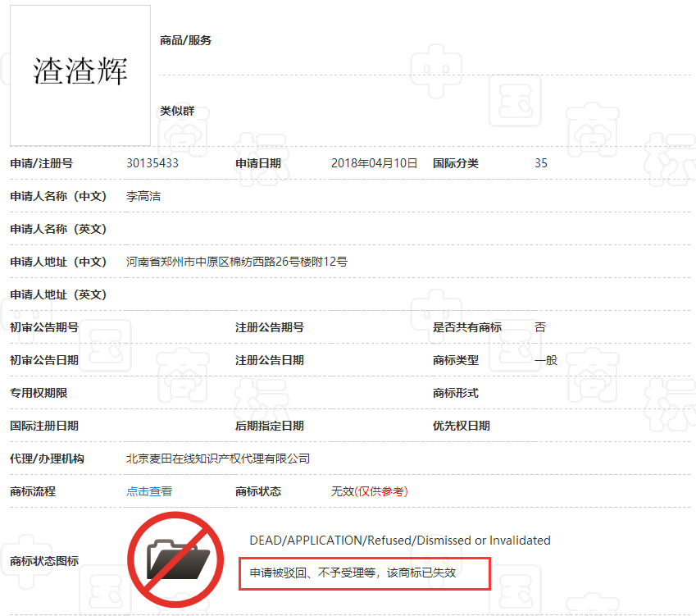Click the applicant address in 郑州市
Image resolution: width=696 pixels, height=616 pixels.
pos(237,262)
